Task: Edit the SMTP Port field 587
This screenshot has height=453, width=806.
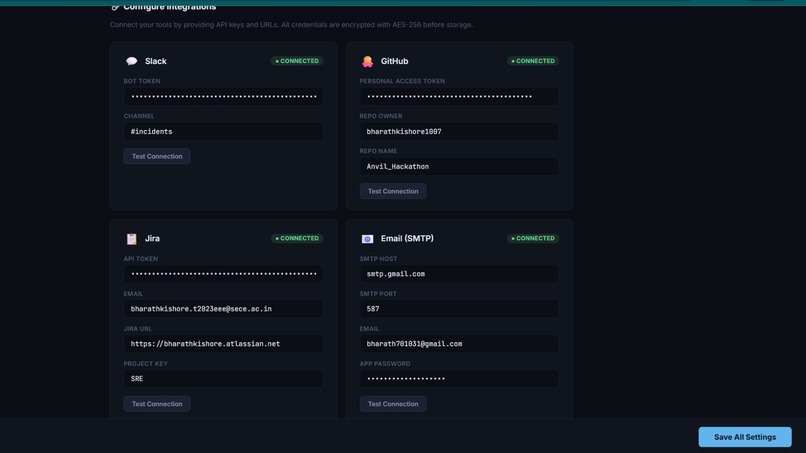Action: coord(459,309)
